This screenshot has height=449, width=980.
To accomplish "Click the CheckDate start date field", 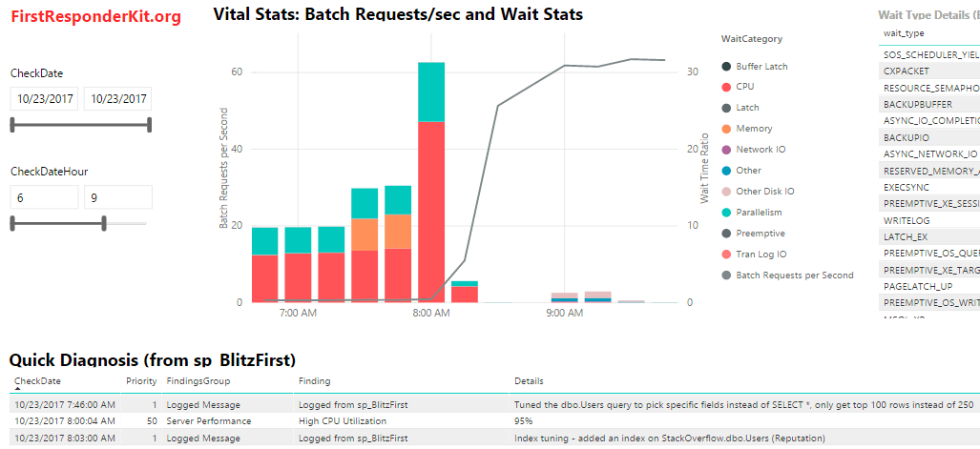I will [45, 99].
